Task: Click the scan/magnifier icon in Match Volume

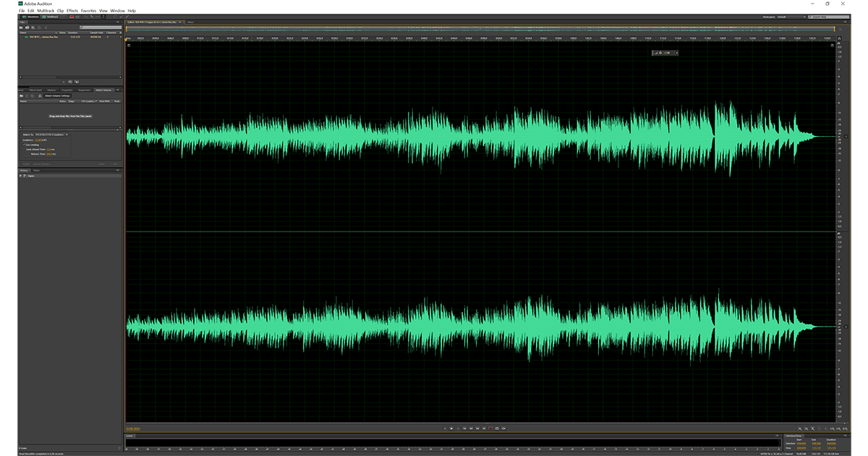Action: [40, 96]
